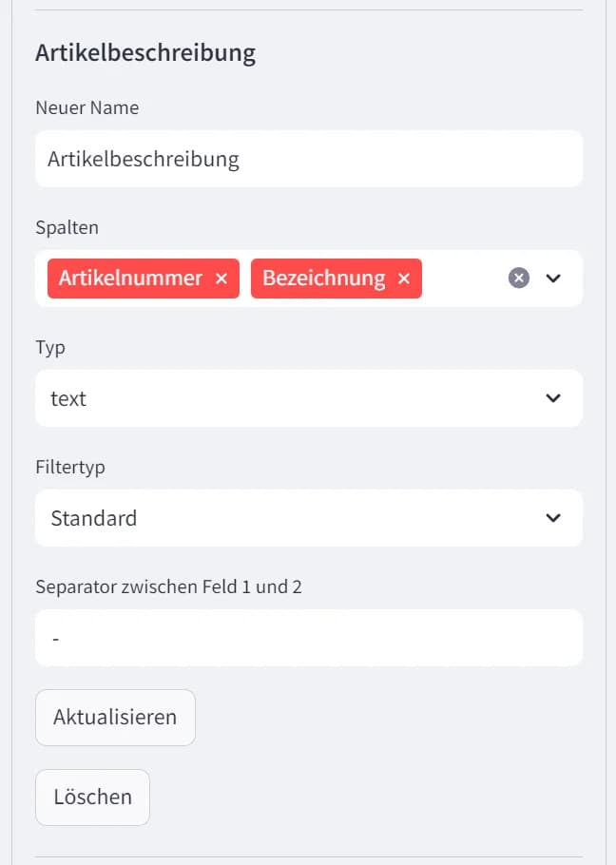
Task: Click the Separator input field
Action: [x=308, y=638]
